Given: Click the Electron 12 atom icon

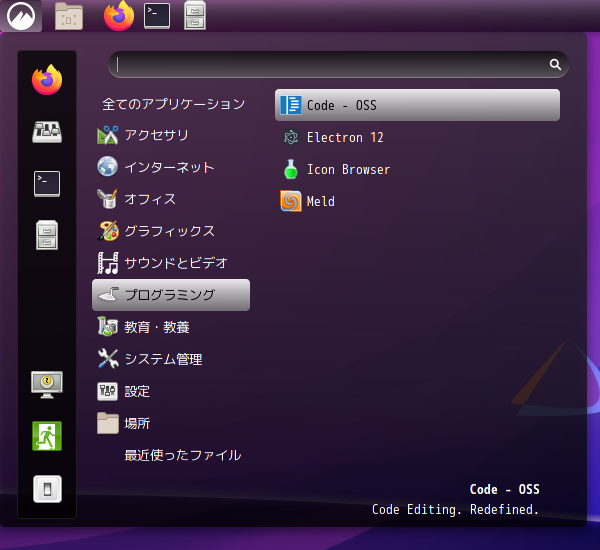Looking at the screenshot, I should point(291,137).
